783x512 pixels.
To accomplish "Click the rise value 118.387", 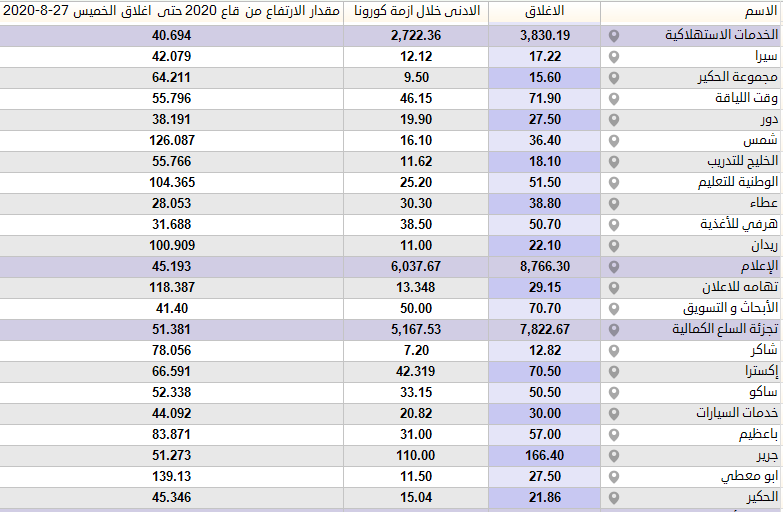I will 172,287.
